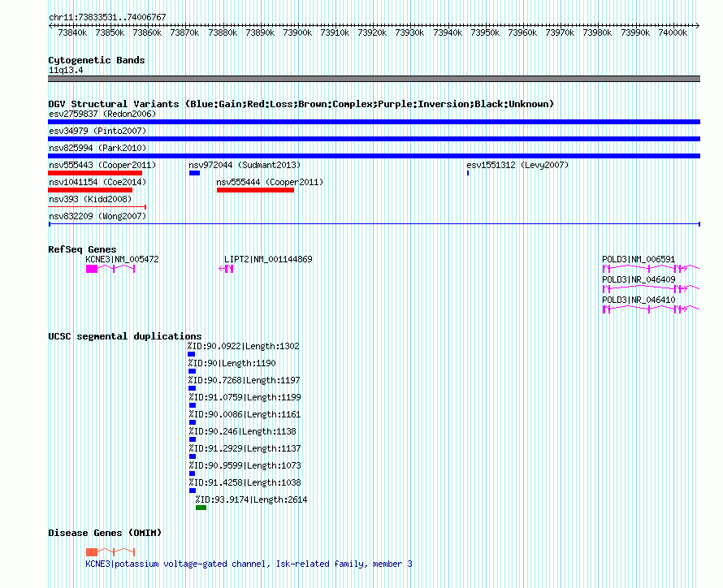Select nsv555444 (Cooper2011) red loss bar
Viewport: 723px width, 588px height.
255,190
